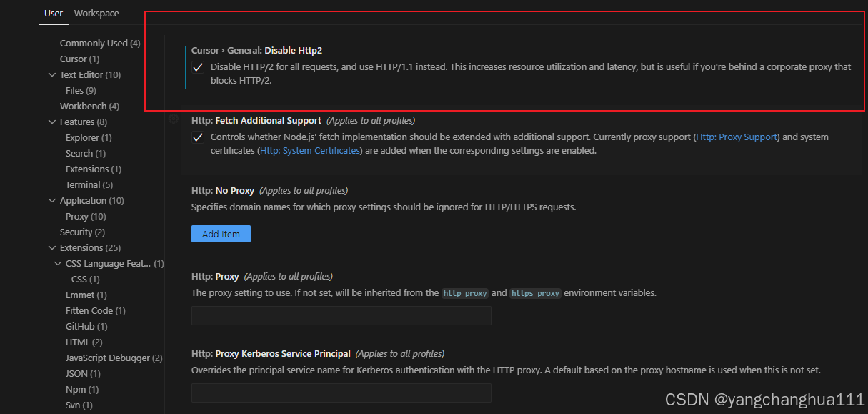Switch to the Workspace settings tab

pos(96,13)
